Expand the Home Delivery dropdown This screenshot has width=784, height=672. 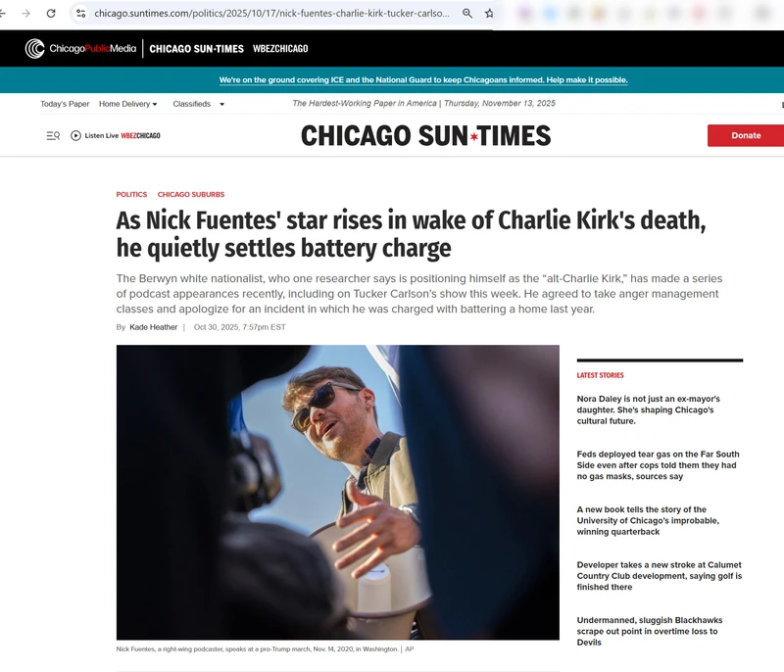pyautogui.click(x=128, y=104)
